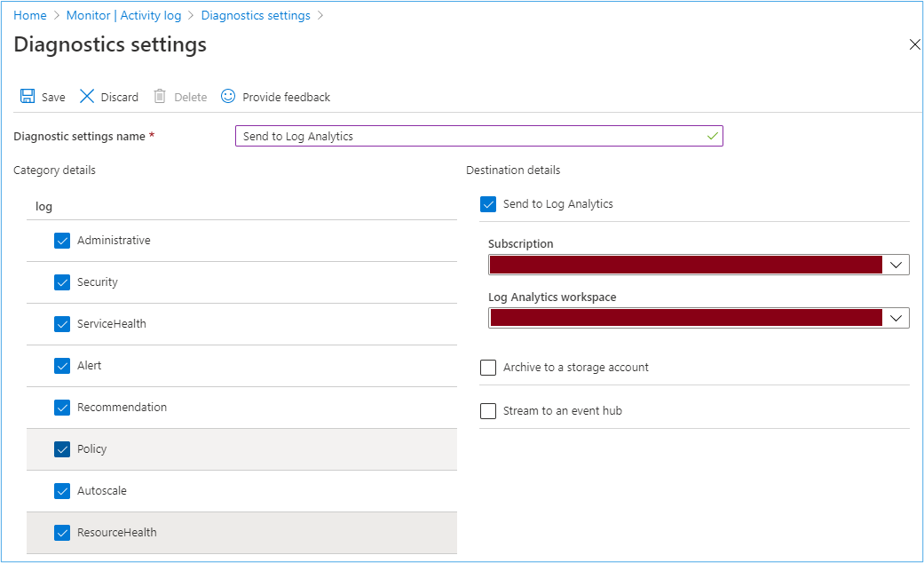Viewport: 924px width, 563px height.
Task: Toggle the ServiceHealth log checkbox
Action: (62, 324)
